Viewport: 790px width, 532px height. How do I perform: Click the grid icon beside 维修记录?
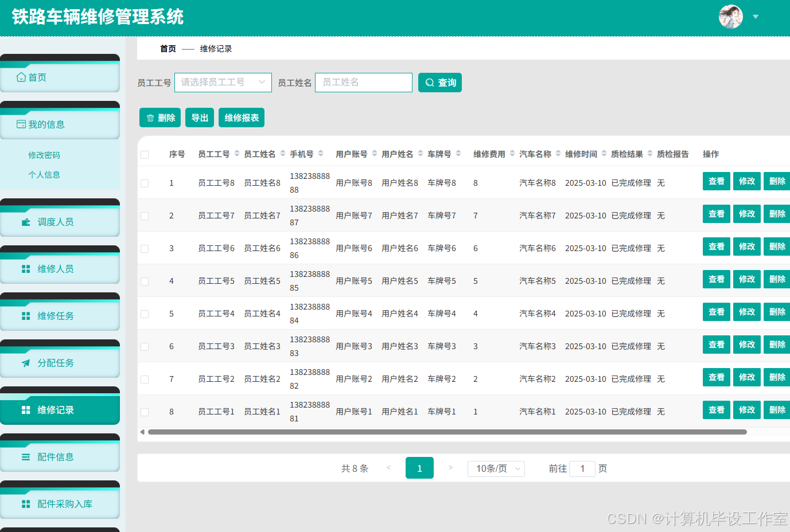[x=26, y=410]
